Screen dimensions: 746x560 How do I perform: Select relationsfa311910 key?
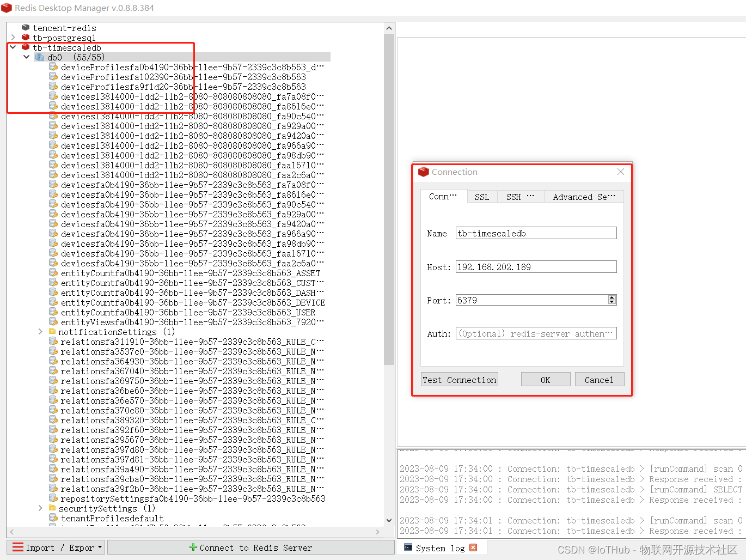click(x=192, y=342)
